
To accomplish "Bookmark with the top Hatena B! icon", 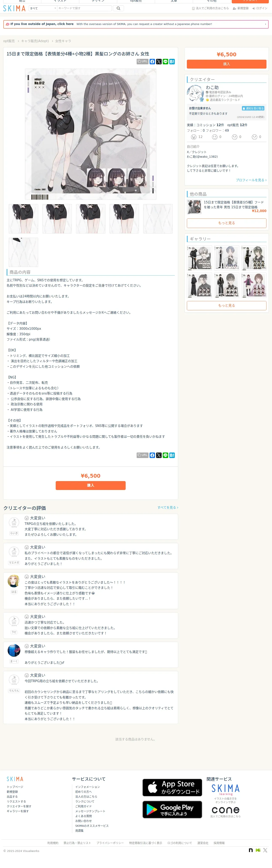I will click(x=172, y=62).
